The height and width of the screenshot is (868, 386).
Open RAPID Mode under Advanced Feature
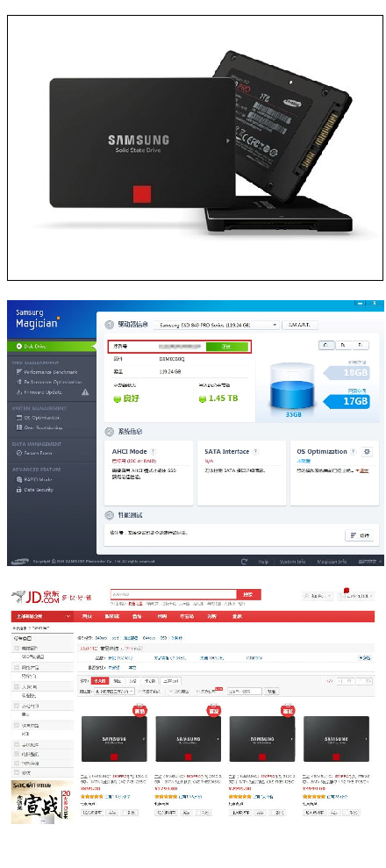coord(34,479)
